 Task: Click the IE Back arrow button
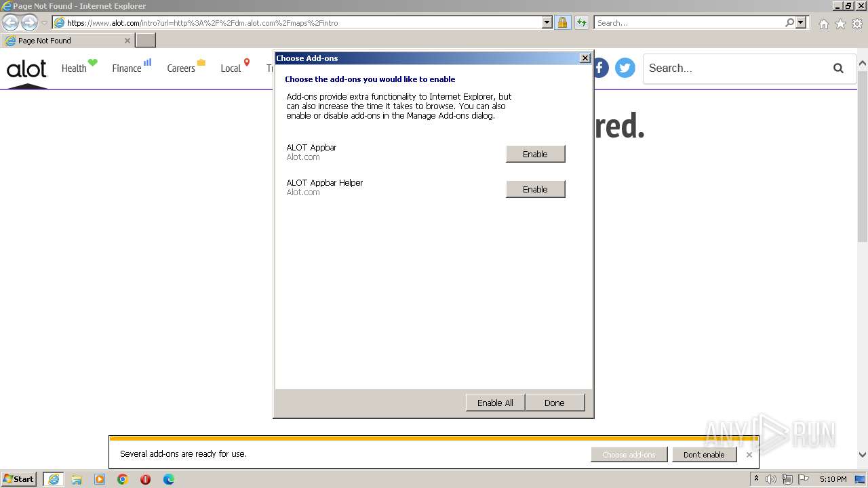pyautogui.click(x=11, y=22)
